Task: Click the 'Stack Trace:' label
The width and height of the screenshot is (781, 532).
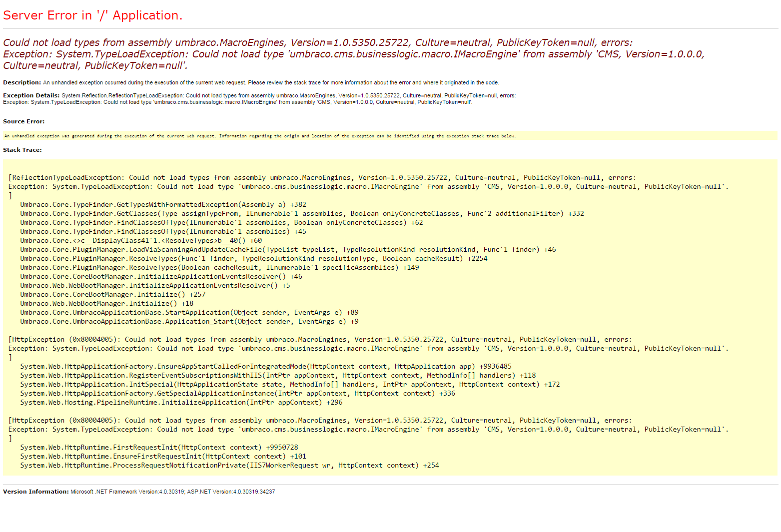Action: pyautogui.click(x=22, y=150)
